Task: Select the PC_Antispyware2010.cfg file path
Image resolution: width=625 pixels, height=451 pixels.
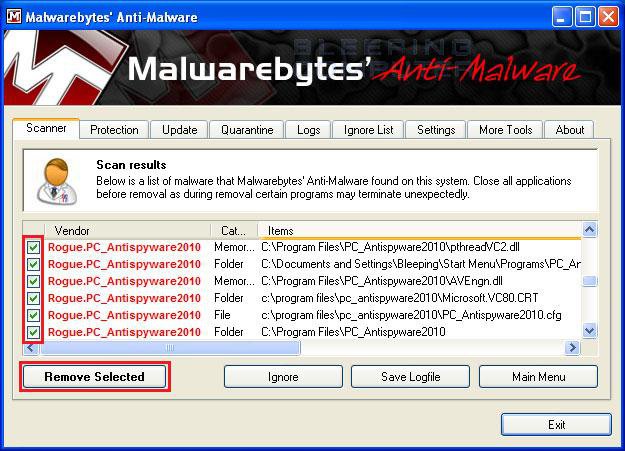Action: point(411,315)
